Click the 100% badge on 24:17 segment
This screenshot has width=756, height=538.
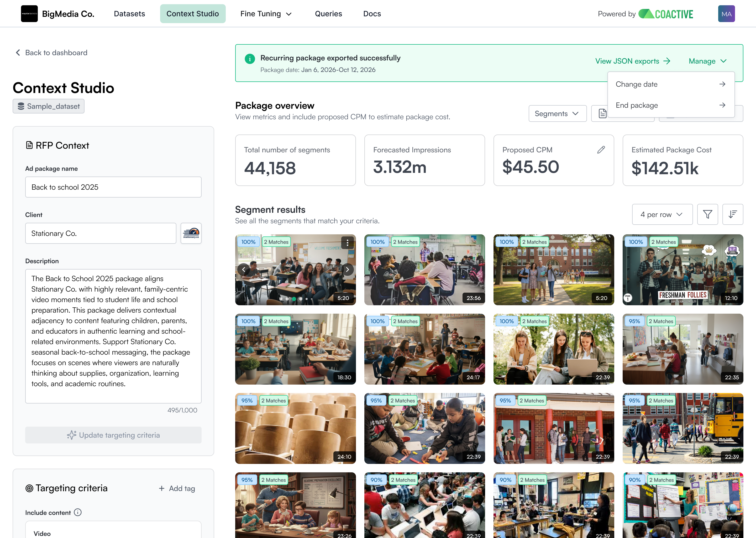click(x=377, y=321)
